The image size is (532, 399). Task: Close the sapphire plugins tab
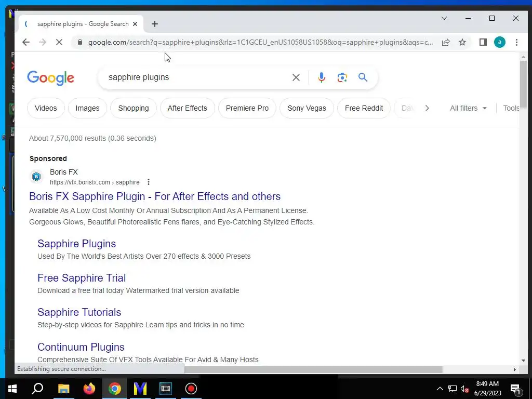135,24
